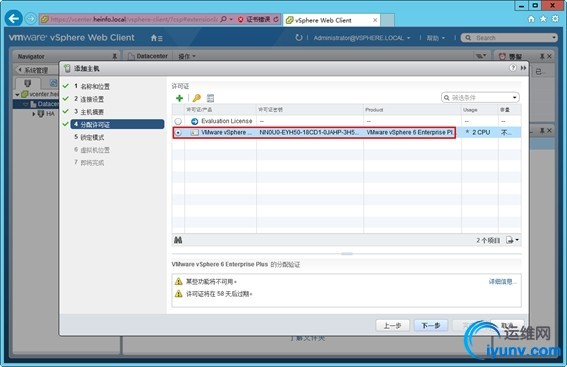Click the license key column header

pos(310,110)
